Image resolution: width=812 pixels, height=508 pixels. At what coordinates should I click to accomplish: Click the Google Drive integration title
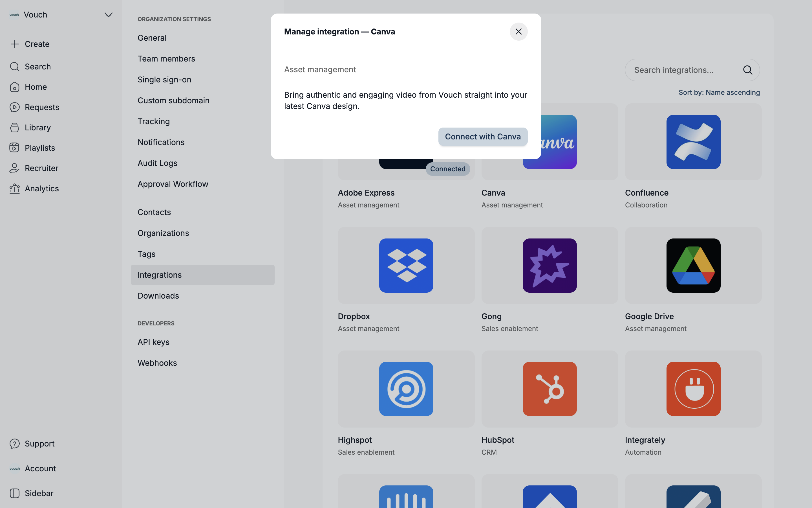click(649, 316)
